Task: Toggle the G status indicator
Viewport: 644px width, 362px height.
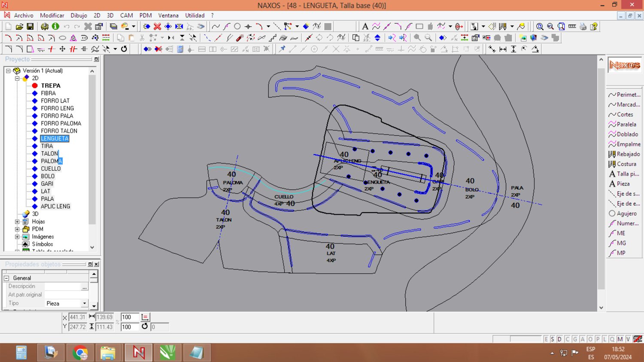Action: click(x=575, y=339)
